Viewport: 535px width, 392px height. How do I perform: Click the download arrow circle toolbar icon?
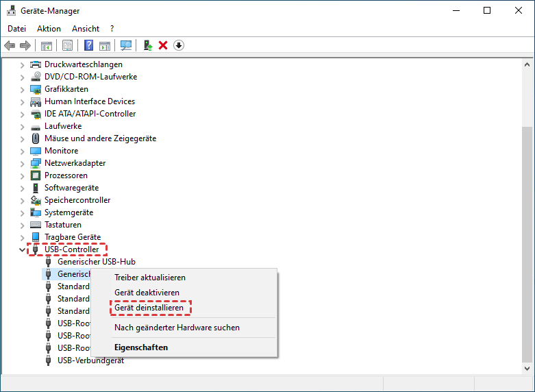tap(179, 45)
